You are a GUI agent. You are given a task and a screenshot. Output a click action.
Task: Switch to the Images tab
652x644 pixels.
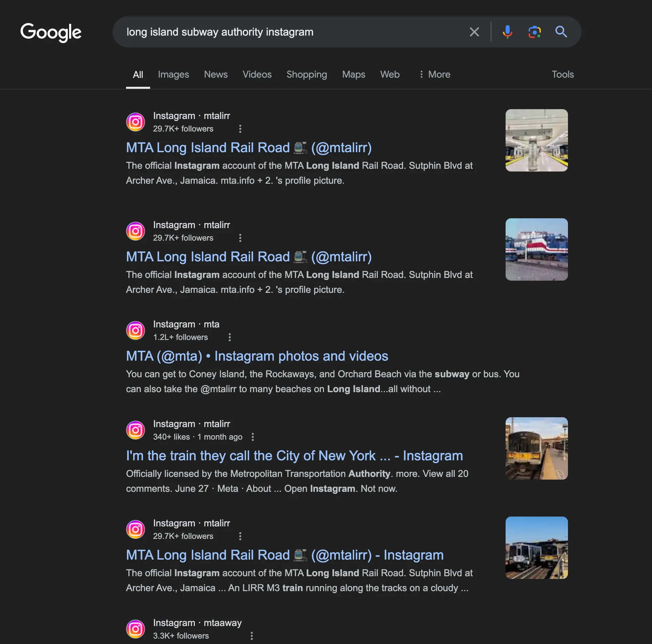[x=173, y=75]
